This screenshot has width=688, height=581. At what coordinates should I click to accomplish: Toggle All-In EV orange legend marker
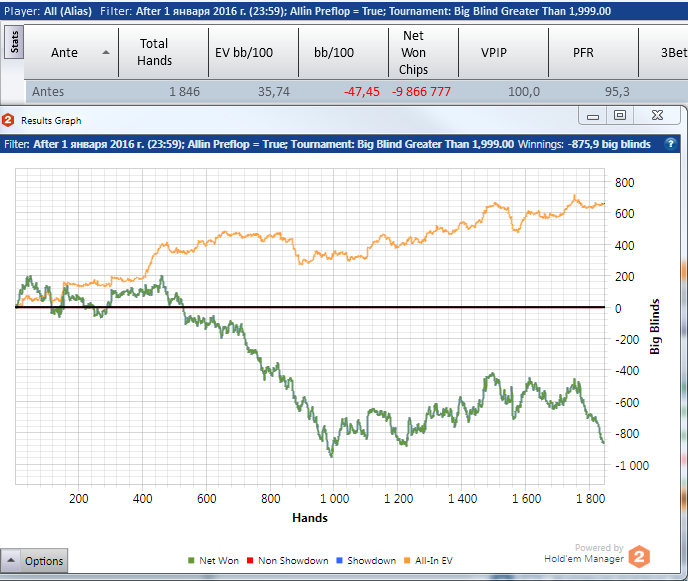pyautogui.click(x=407, y=560)
